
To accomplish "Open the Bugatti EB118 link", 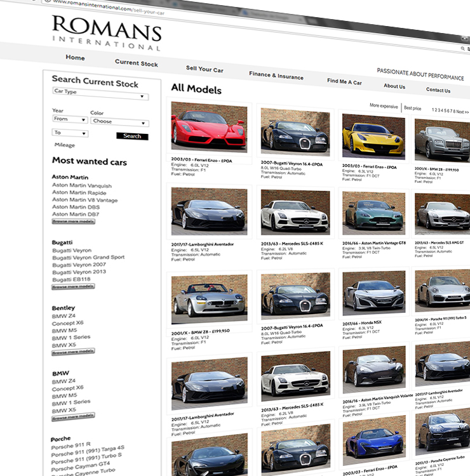I will click(x=71, y=279).
